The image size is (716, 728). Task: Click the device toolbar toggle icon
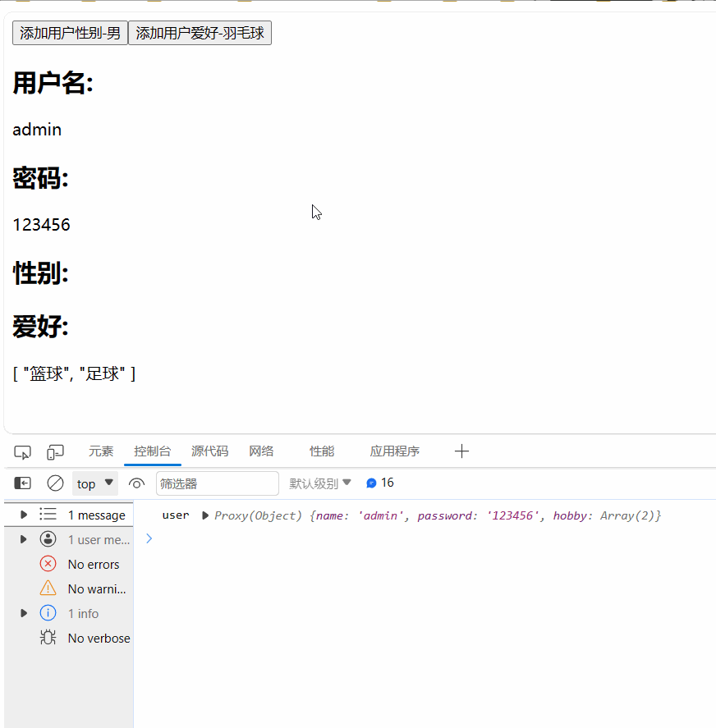[54, 451]
